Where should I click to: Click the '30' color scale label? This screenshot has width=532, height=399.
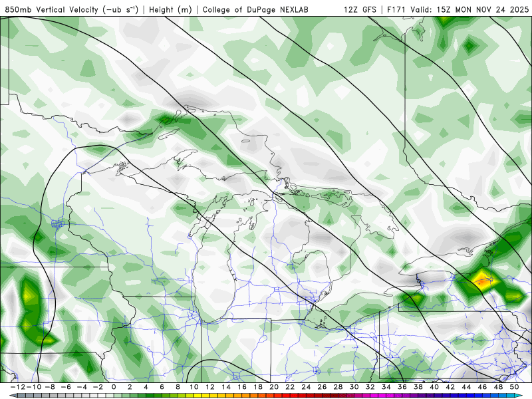(x=354, y=387)
